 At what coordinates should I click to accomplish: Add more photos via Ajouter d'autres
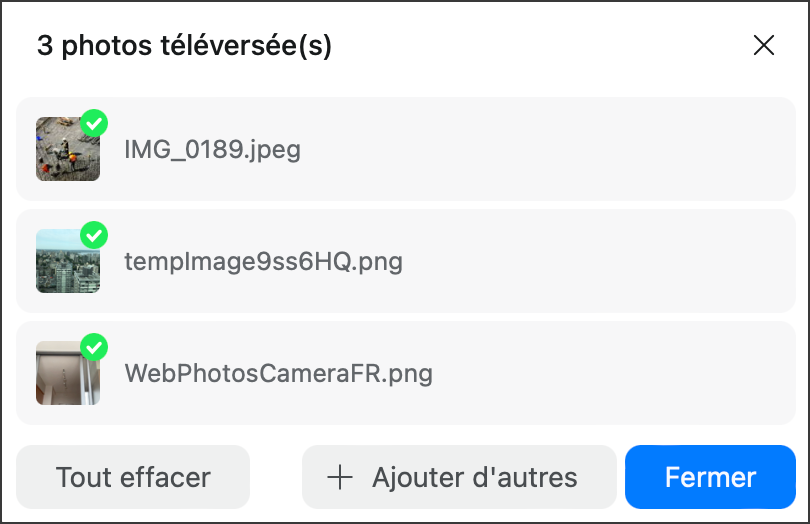[459, 477]
